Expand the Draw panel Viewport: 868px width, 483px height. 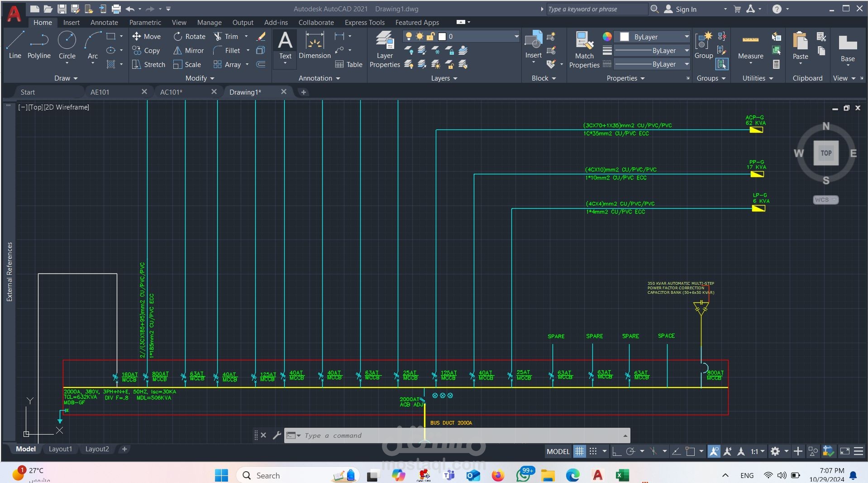[66, 78]
